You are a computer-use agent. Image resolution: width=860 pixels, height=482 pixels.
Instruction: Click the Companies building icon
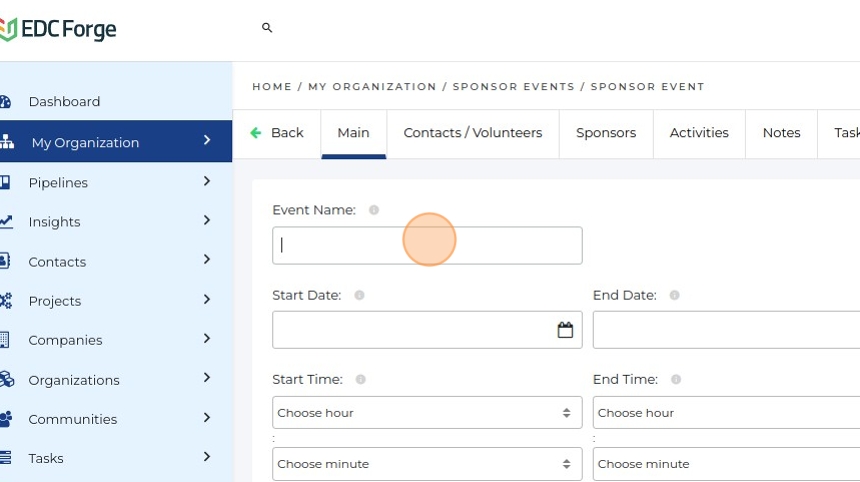point(5,340)
